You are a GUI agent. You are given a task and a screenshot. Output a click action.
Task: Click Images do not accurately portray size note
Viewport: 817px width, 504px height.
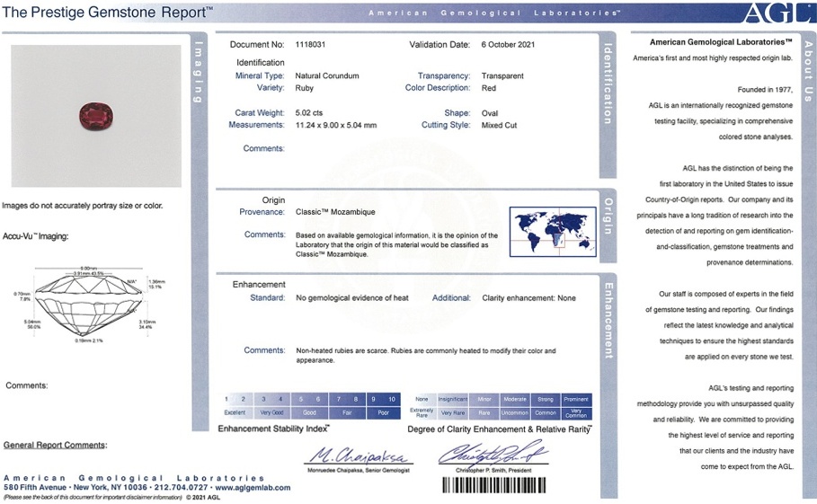83,206
